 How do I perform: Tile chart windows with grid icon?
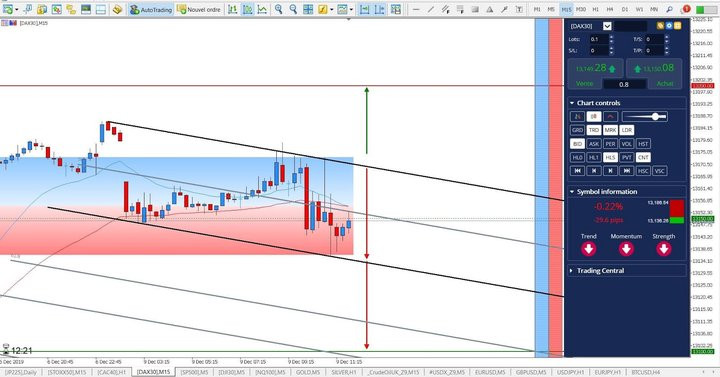[x=308, y=9]
